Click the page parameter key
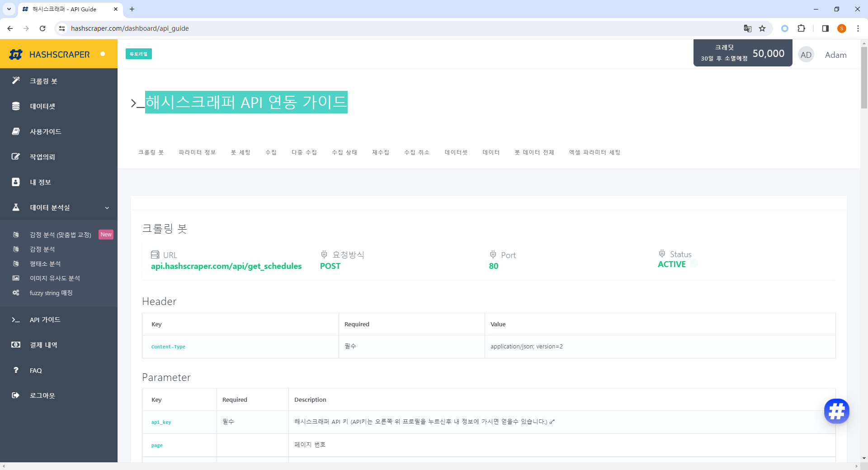 [x=157, y=445]
